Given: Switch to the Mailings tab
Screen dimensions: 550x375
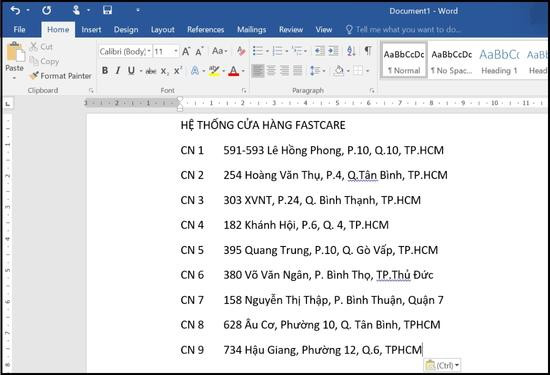Looking at the screenshot, I should point(251,30).
